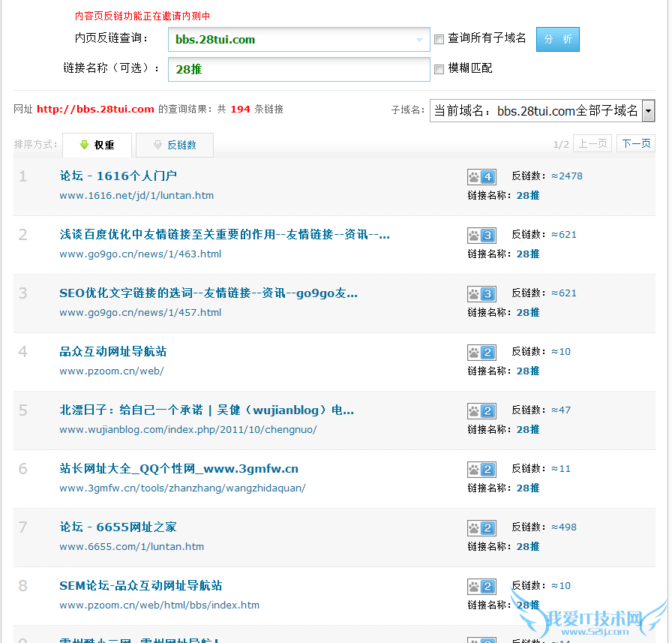
Task: Open 品众互动网址导航站 title in row 4
Action: (112, 351)
